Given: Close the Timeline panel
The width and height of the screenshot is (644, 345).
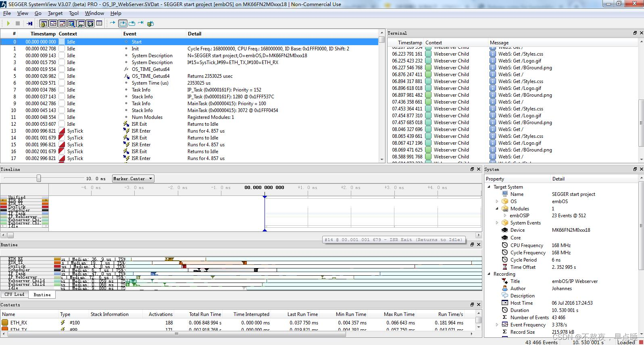Looking at the screenshot, I should click(x=479, y=169).
